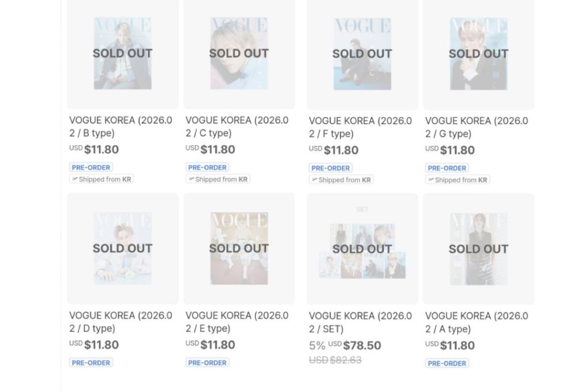This screenshot has width=588, height=392.
Task: Click the 5% discount label on SET item
Action: pos(318,345)
